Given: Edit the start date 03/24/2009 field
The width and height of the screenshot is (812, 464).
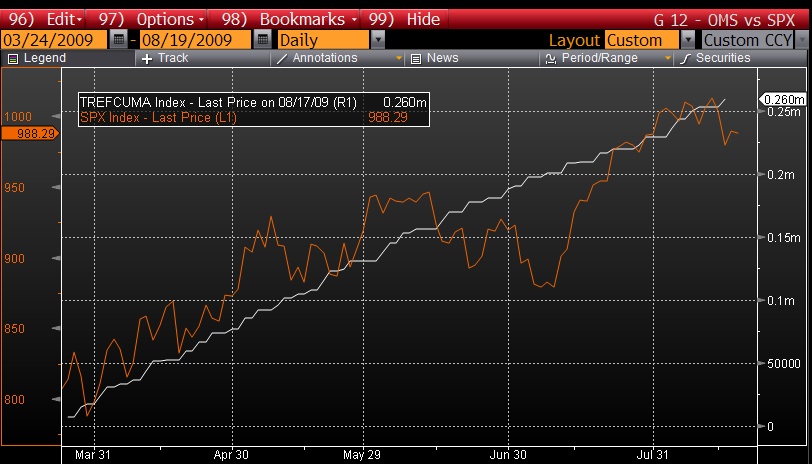Looking at the screenshot, I should pos(54,40).
